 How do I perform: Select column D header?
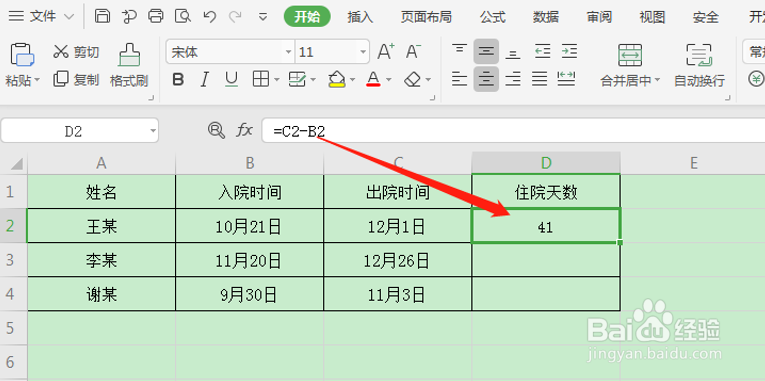546,163
